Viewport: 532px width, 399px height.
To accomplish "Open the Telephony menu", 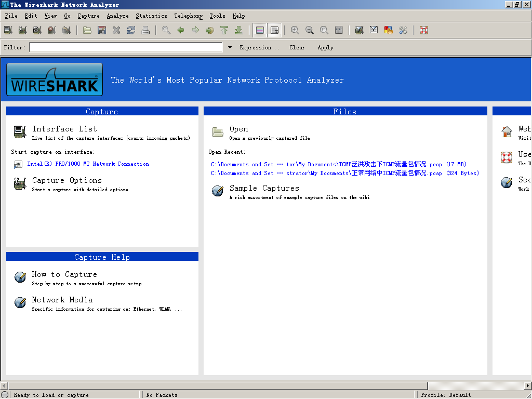I will pos(188,16).
